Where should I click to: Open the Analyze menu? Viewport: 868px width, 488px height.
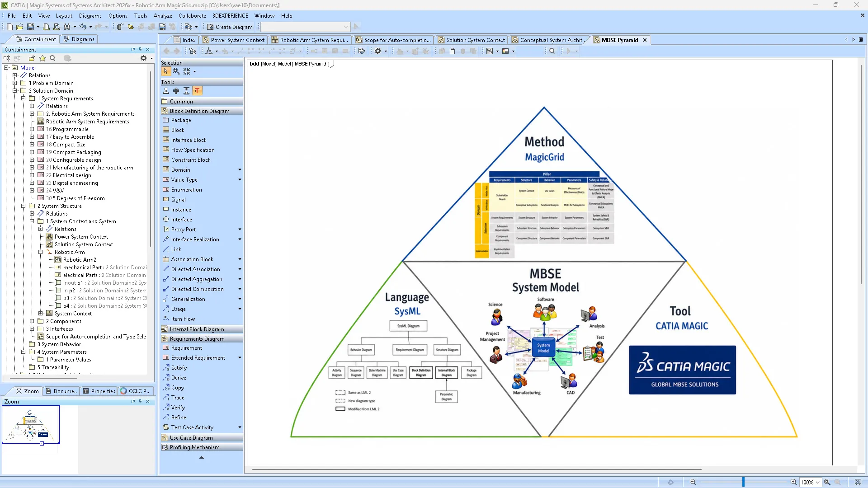pos(163,16)
